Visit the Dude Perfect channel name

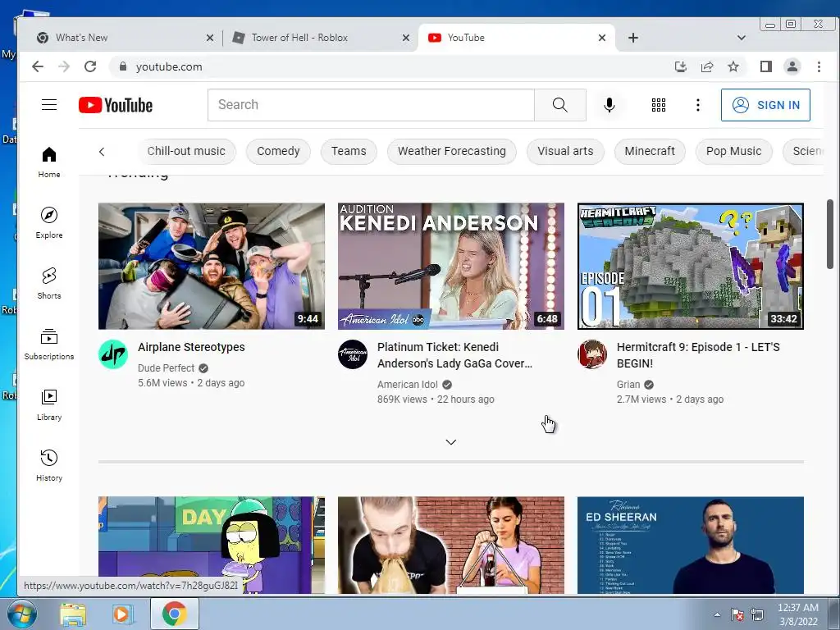pos(166,368)
